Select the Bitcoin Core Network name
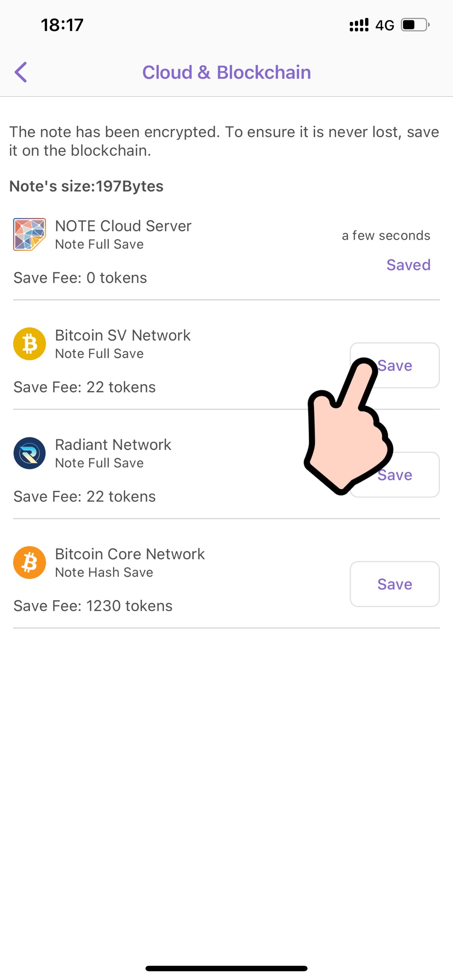453x980 pixels. tap(130, 554)
